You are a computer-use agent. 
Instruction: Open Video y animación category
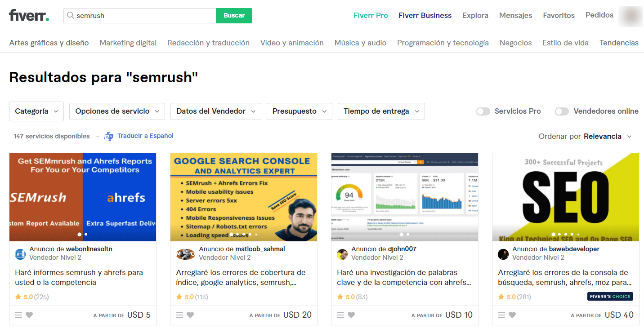click(292, 43)
